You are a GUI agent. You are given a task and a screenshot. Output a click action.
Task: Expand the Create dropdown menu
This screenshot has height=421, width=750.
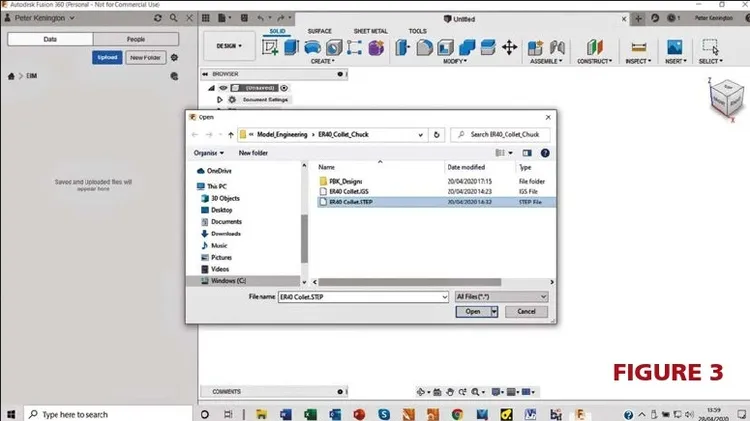click(323, 61)
